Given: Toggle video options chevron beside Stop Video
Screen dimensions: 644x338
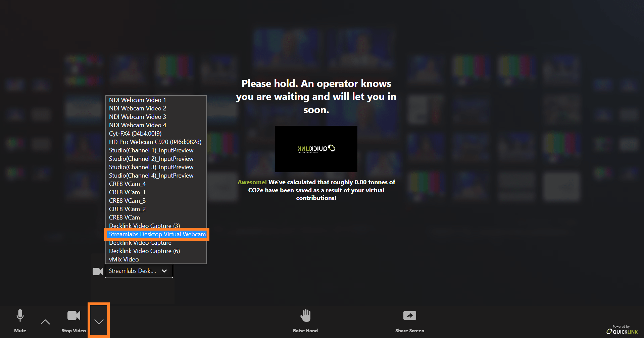Looking at the screenshot, I should tap(99, 322).
